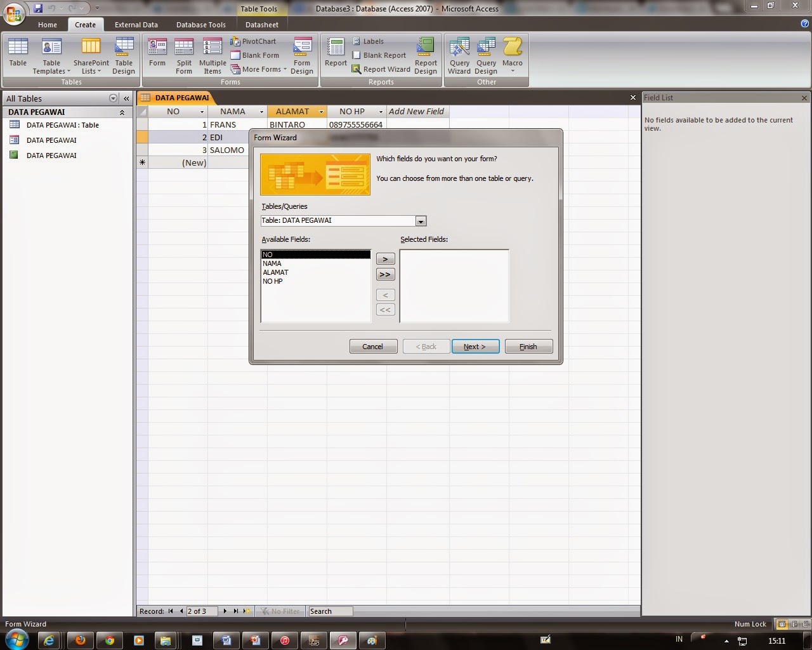Open Report Design
812x650 pixels.
click(426, 56)
